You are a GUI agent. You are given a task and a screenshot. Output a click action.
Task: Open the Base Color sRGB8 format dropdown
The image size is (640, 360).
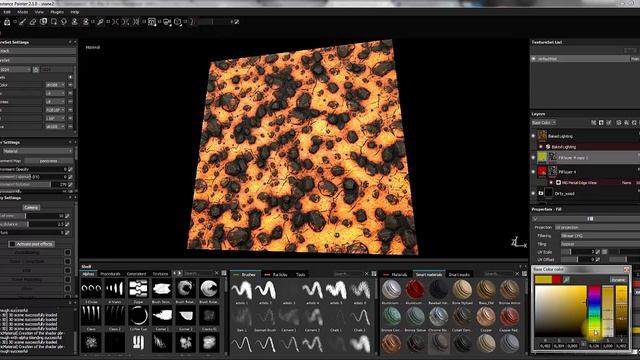[x=55, y=85]
